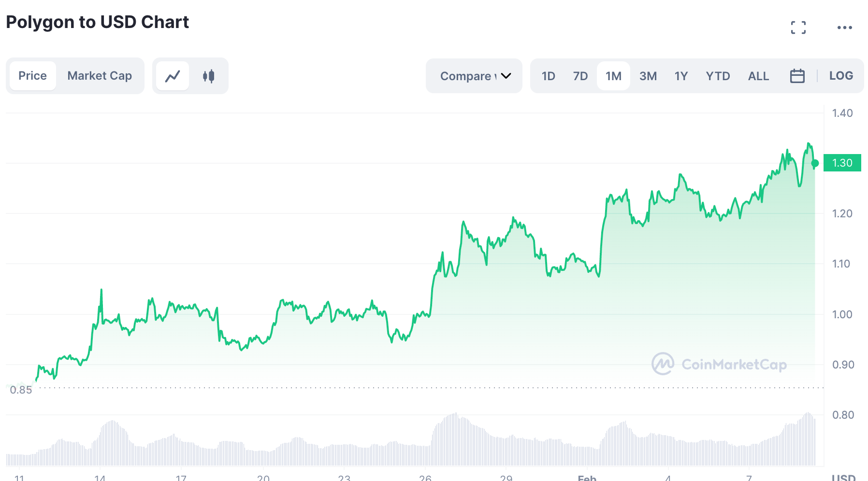The image size is (868, 481).
Task: Set time range to YTD
Action: click(718, 76)
